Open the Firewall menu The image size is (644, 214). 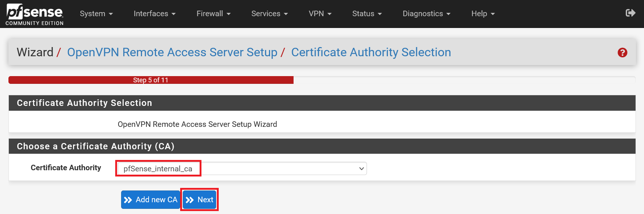point(214,14)
